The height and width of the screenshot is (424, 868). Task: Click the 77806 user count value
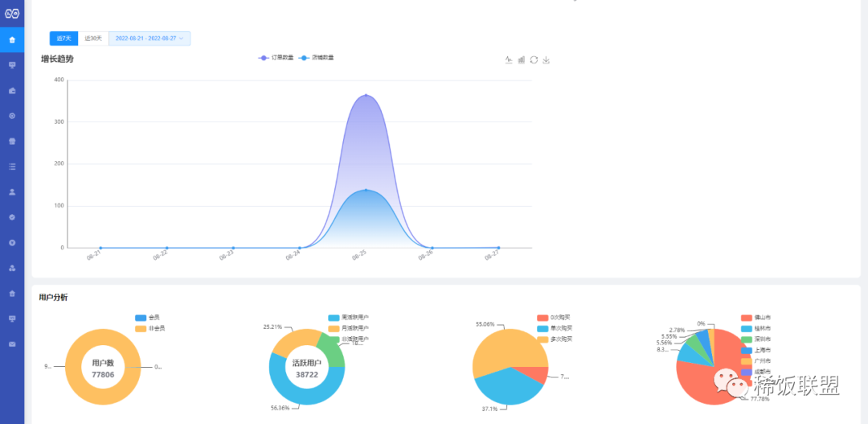click(103, 375)
